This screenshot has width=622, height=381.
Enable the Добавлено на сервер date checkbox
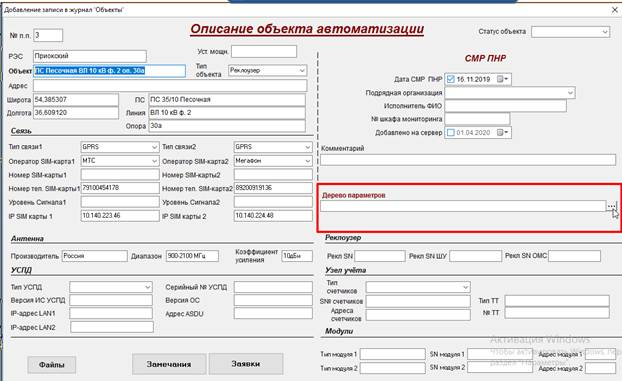[x=450, y=133]
